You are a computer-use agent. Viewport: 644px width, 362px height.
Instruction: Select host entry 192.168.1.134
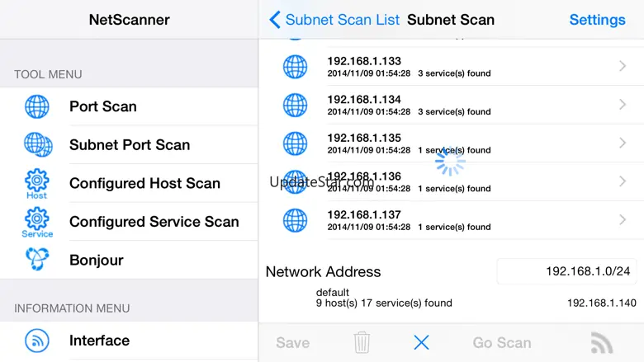click(451, 105)
